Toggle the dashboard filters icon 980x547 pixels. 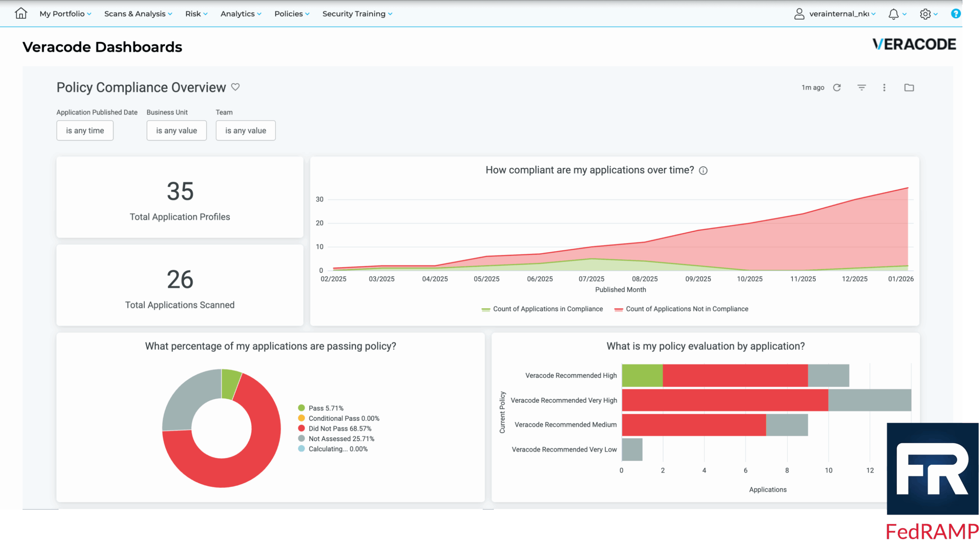point(861,88)
